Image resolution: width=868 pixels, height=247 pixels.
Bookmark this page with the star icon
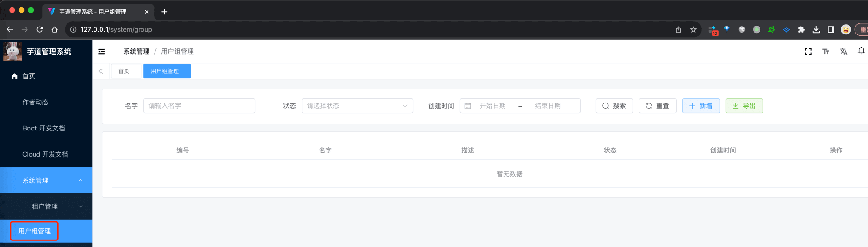(693, 29)
